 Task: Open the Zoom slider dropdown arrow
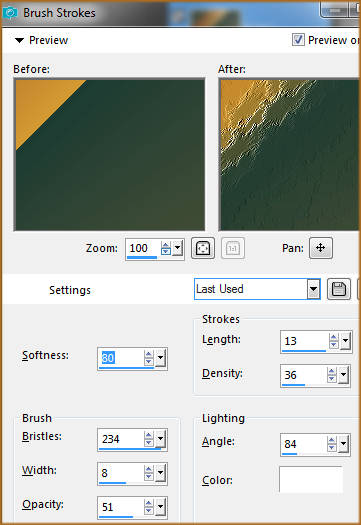pos(177,248)
